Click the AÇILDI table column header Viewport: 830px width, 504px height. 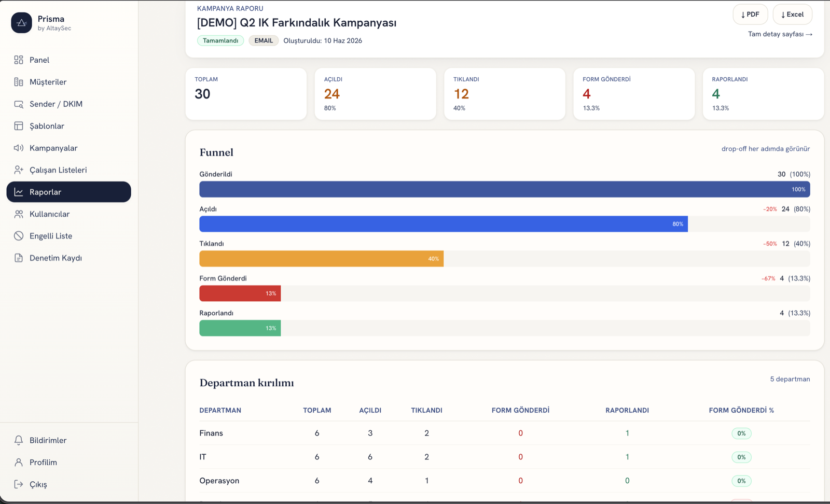pyautogui.click(x=370, y=410)
